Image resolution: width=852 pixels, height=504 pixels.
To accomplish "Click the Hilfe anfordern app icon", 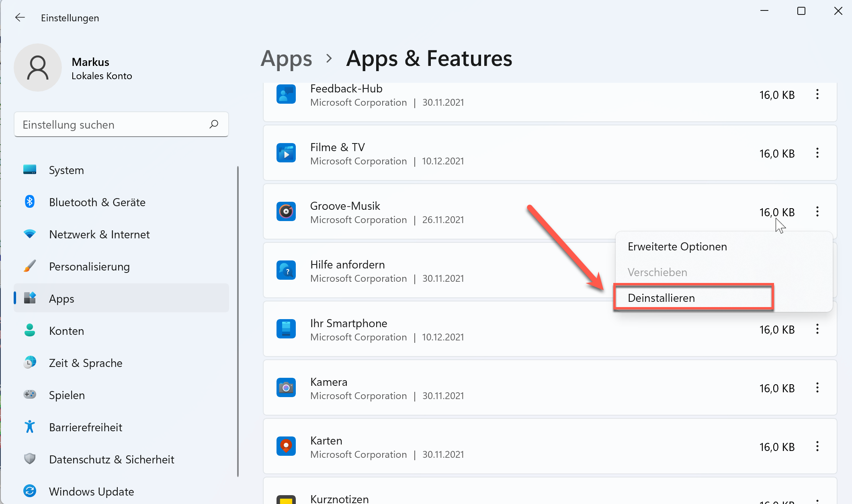I will pyautogui.click(x=286, y=270).
